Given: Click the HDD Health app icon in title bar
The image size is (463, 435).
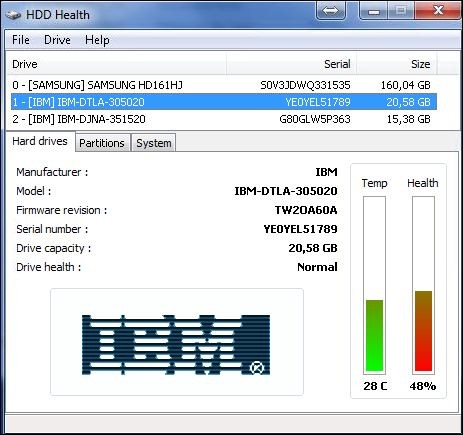Looking at the screenshot, I should click(13, 15).
